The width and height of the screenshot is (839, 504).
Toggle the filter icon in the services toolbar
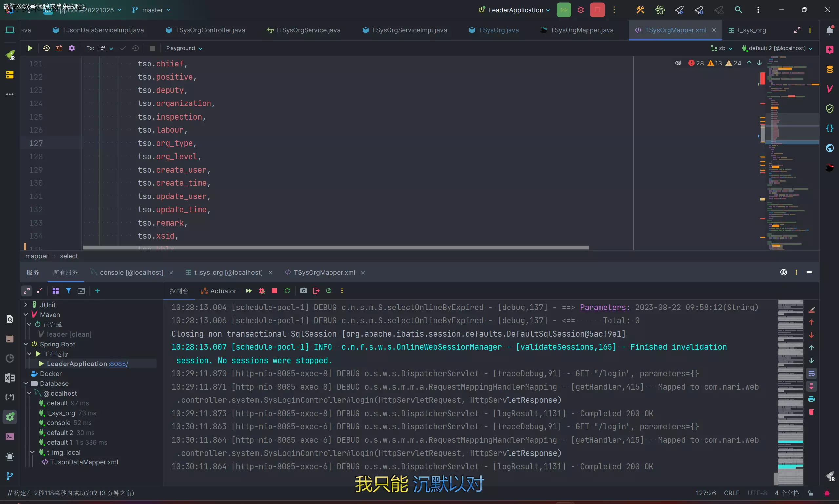(x=68, y=291)
